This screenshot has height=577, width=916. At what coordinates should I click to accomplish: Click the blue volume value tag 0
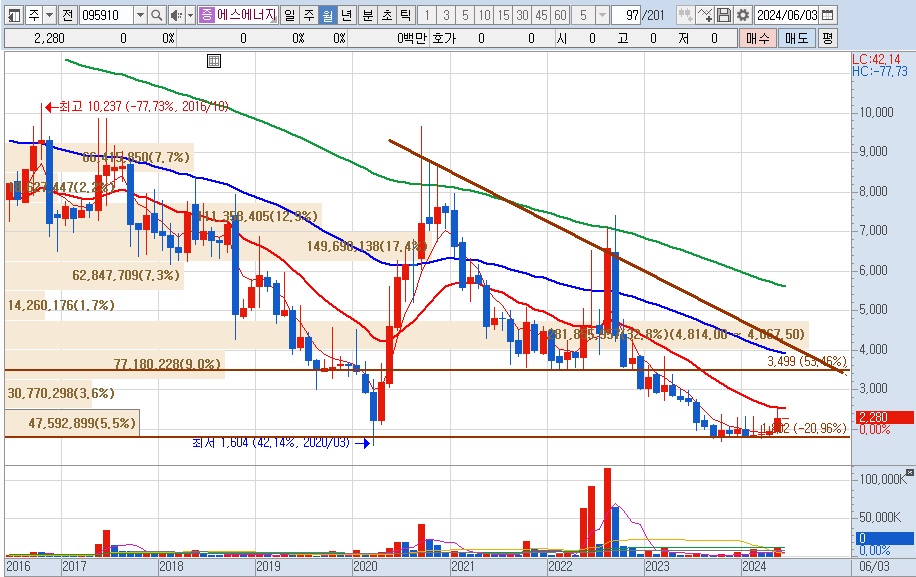(884, 538)
